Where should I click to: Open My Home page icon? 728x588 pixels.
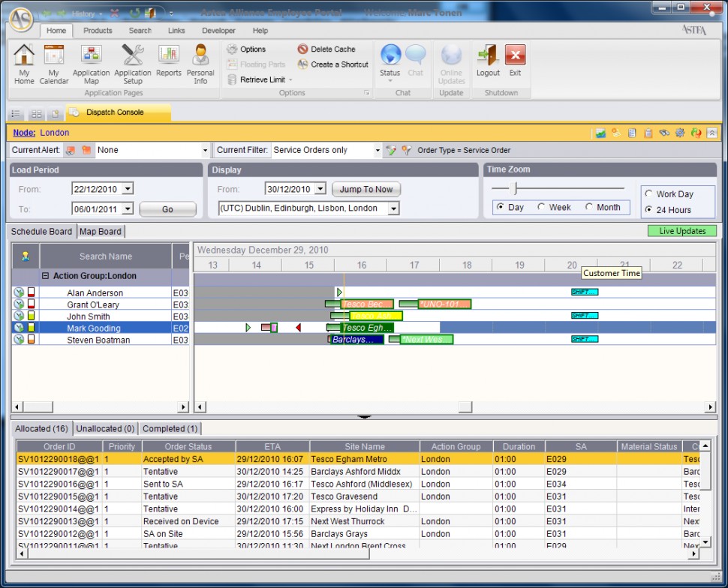coord(24,56)
